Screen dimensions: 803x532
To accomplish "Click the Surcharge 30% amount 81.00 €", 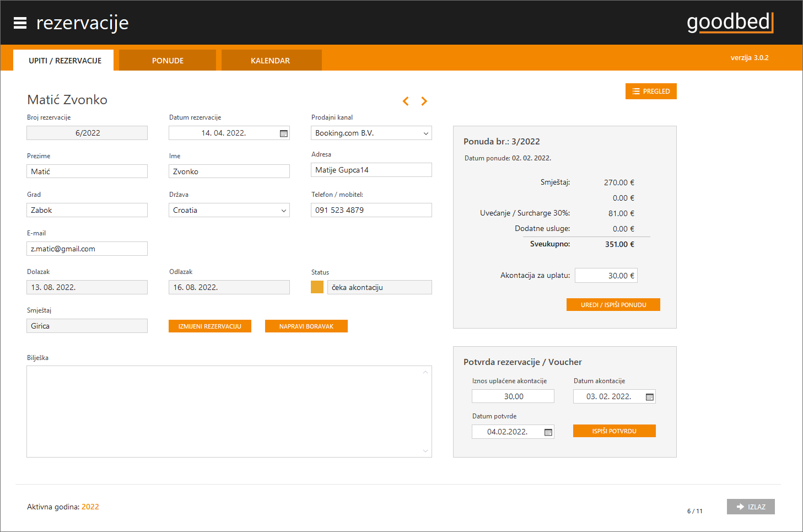I will (621, 213).
